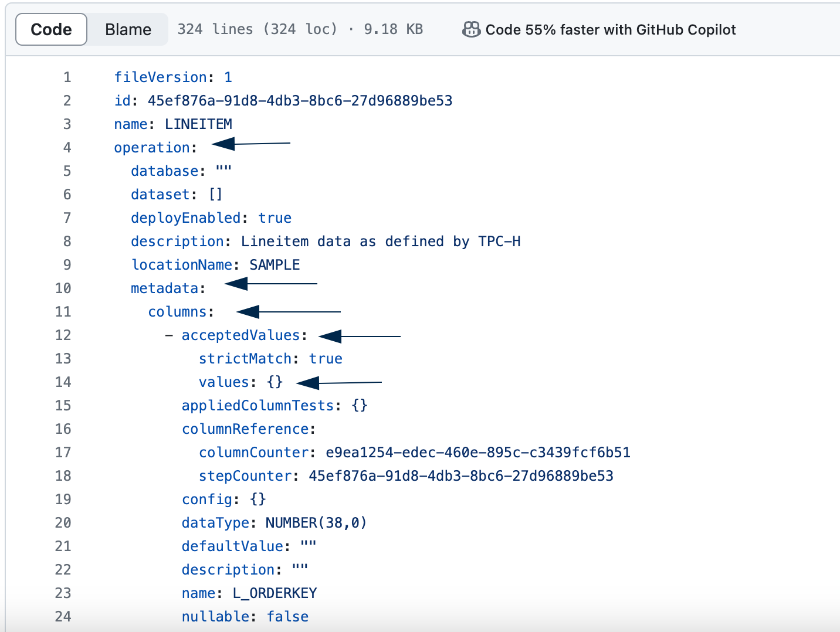
Task: Click the 'fileVersion' key text
Action: point(160,77)
